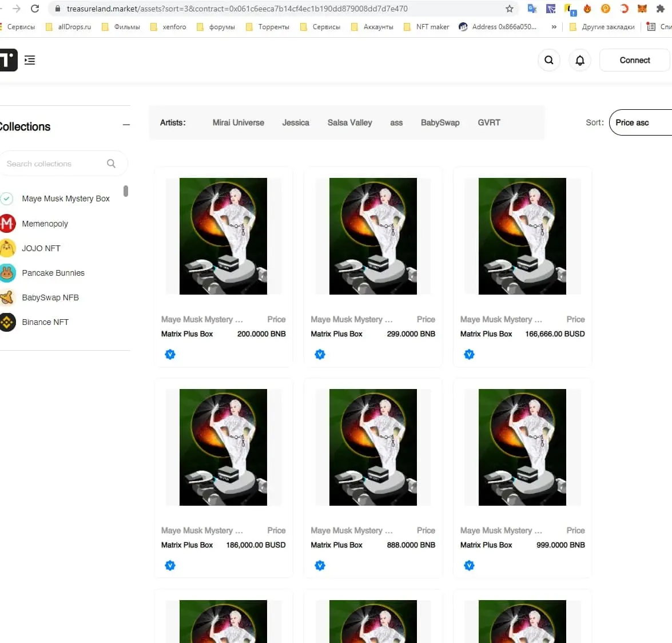Screen dimensions: 672x643
Task: Click Maye Musk Mystery link on 200.0000 BNB card
Action: point(202,319)
